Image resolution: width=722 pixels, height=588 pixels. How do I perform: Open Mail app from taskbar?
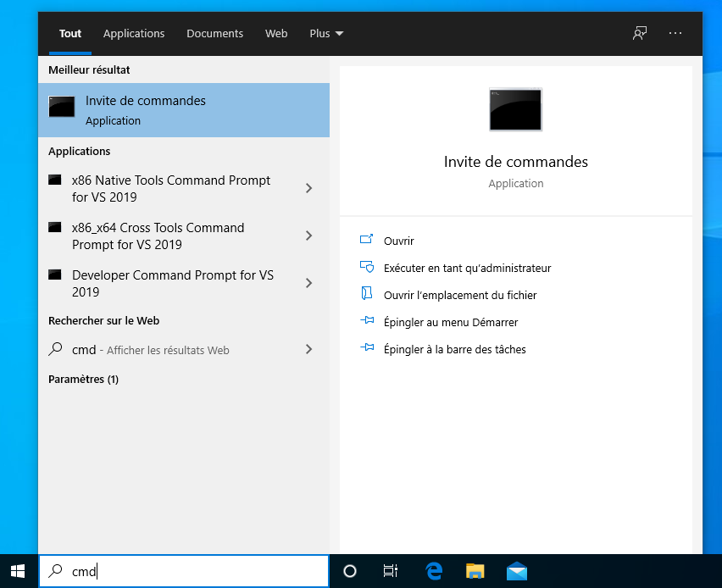[517, 571]
